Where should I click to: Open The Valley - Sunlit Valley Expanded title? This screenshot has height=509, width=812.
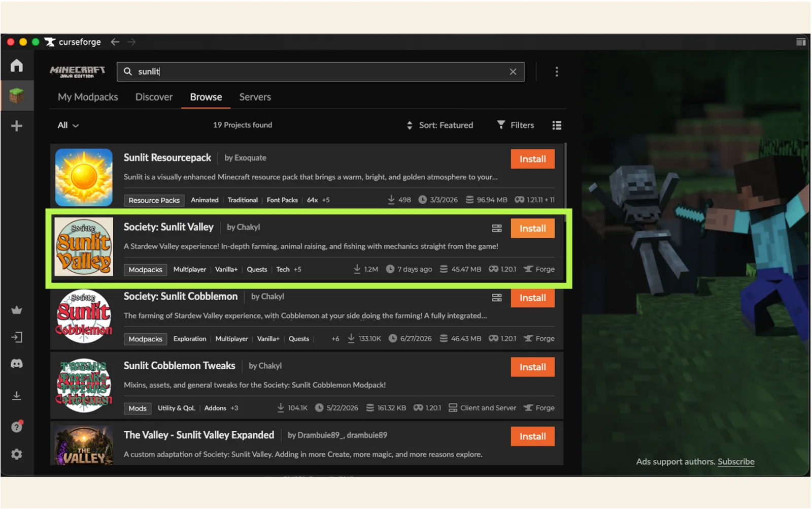pyautogui.click(x=199, y=435)
